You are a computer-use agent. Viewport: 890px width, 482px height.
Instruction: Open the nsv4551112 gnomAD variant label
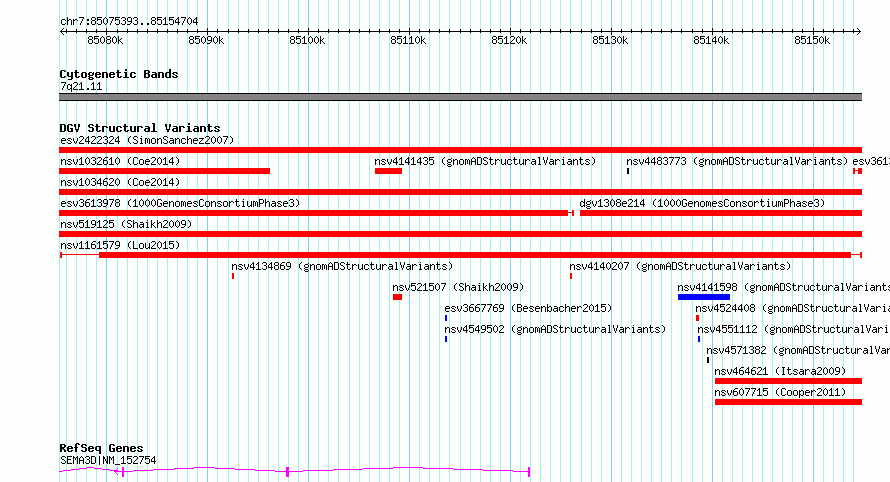[794, 329]
